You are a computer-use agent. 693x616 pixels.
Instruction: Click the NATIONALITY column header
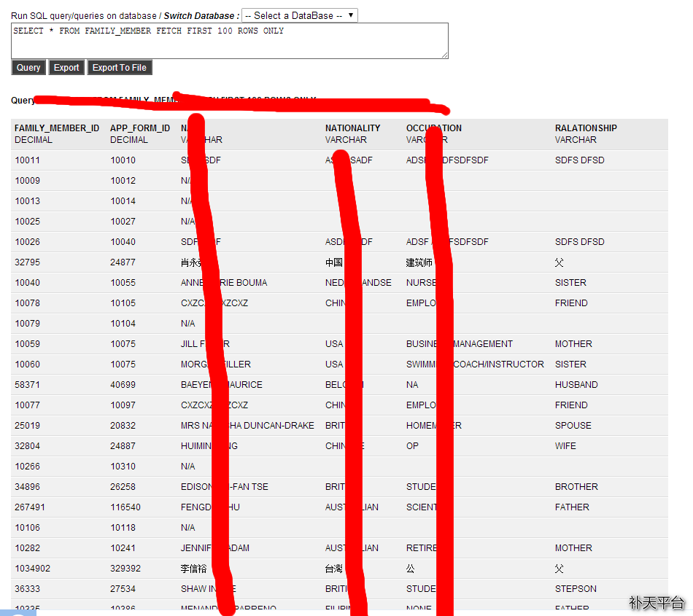pyautogui.click(x=353, y=128)
